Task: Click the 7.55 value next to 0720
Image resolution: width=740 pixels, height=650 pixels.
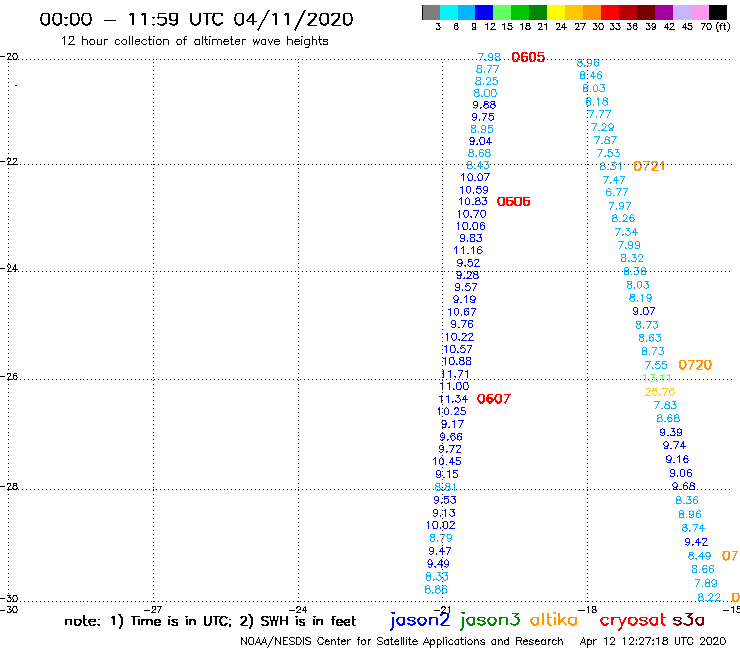Action: [656, 365]
